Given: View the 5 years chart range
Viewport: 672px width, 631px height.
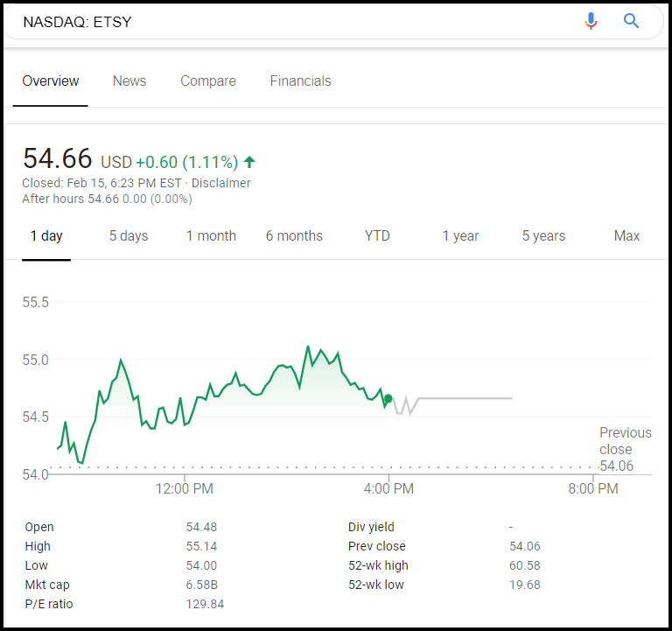Looking at the screenshot, I should pyautogui.click(x=543, y=236).
